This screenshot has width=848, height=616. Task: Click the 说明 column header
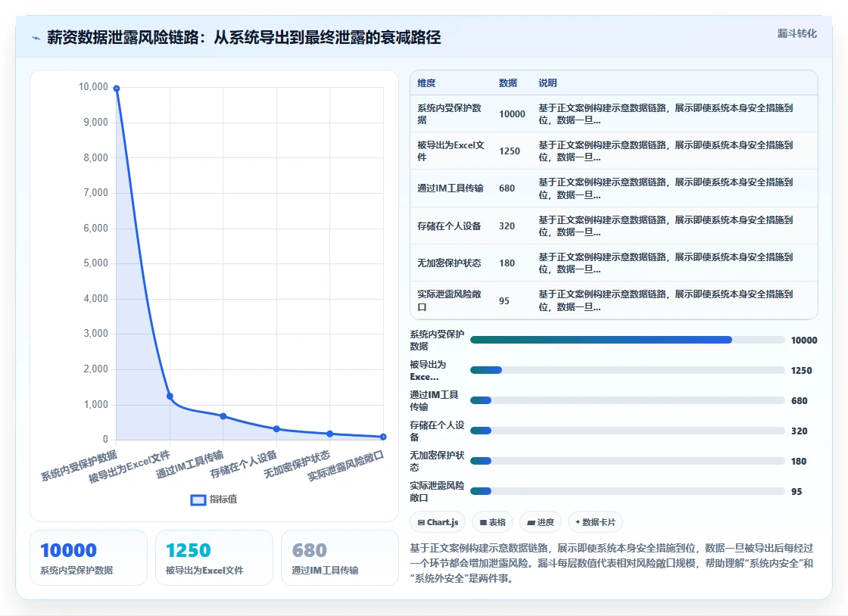[x=547, y=82]
